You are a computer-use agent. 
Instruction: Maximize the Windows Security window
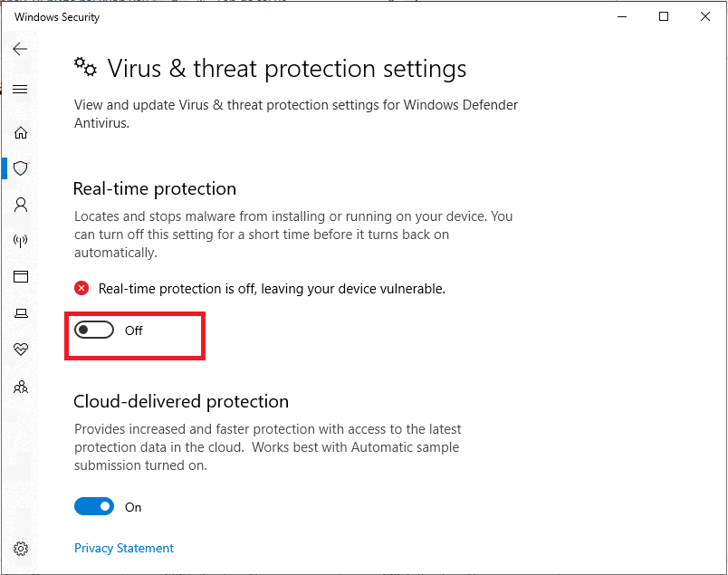[664, 16]
